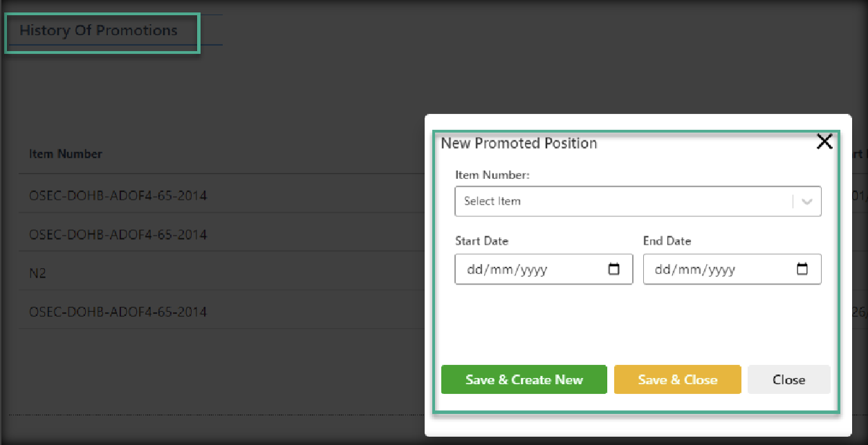Click the Start Date field label
The height and width of the screenshot is (445, 868).
coord(481,241)
